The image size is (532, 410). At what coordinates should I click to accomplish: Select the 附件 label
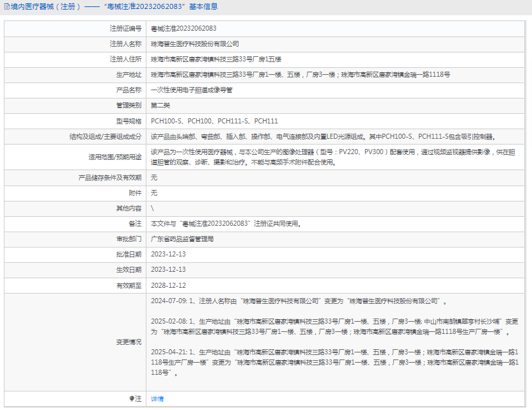[135, 193]
